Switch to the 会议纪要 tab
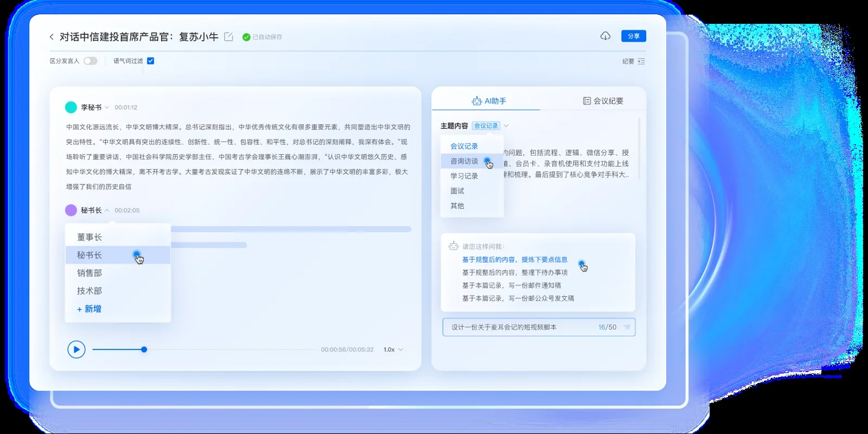 pos(603,101)
